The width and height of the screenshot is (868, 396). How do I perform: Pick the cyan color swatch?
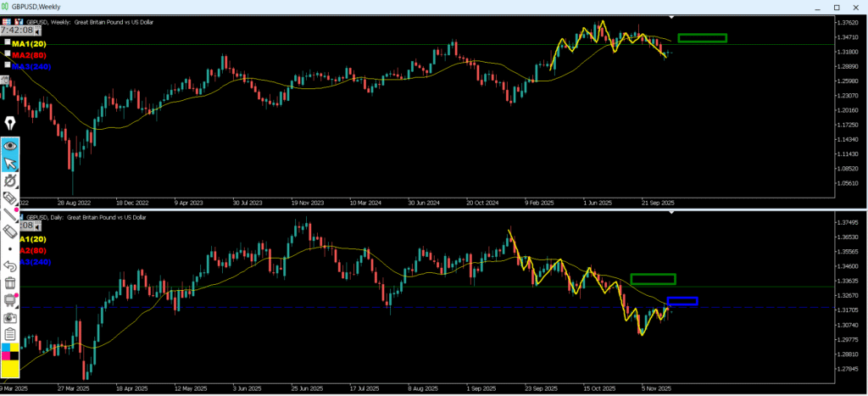coord(6,349)
